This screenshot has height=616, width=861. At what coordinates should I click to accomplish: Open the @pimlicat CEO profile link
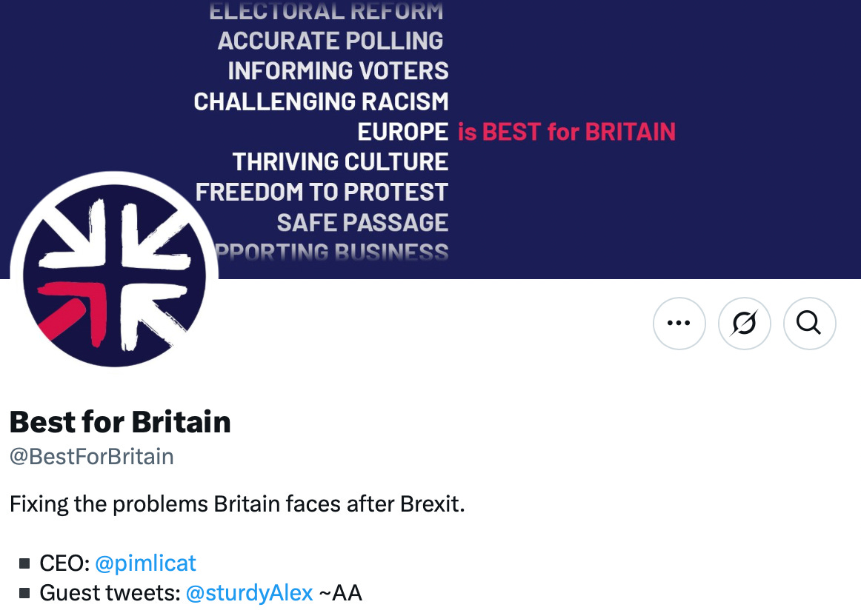[145, 563]
